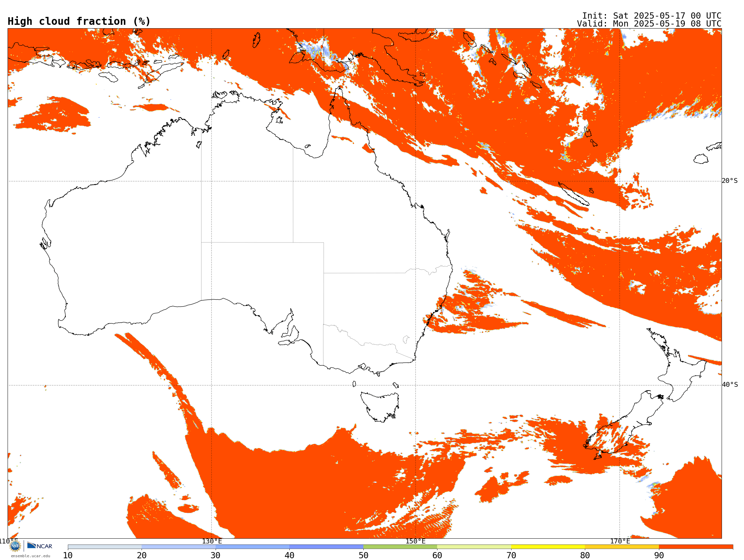The width and height of the screenshot is (744, 560).
Task: Click the 40–50 periwinkle colorbar swatch
Action: point(326,547)
